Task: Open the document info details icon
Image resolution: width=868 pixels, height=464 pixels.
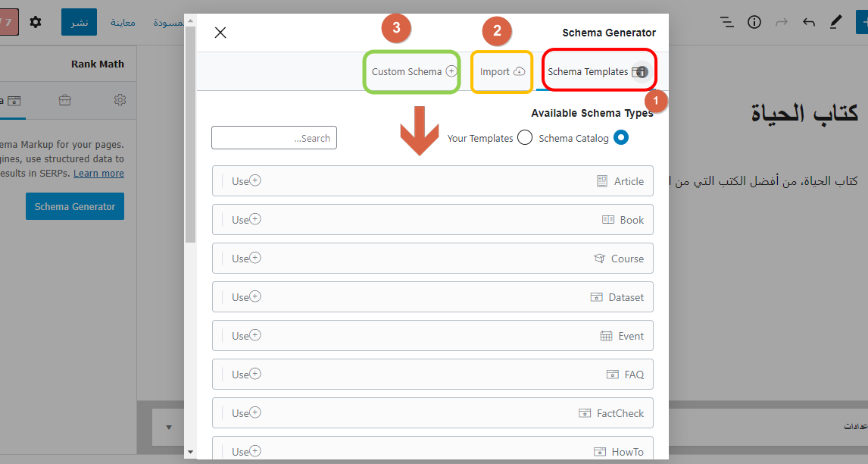Action: click(x=754, y=22)
